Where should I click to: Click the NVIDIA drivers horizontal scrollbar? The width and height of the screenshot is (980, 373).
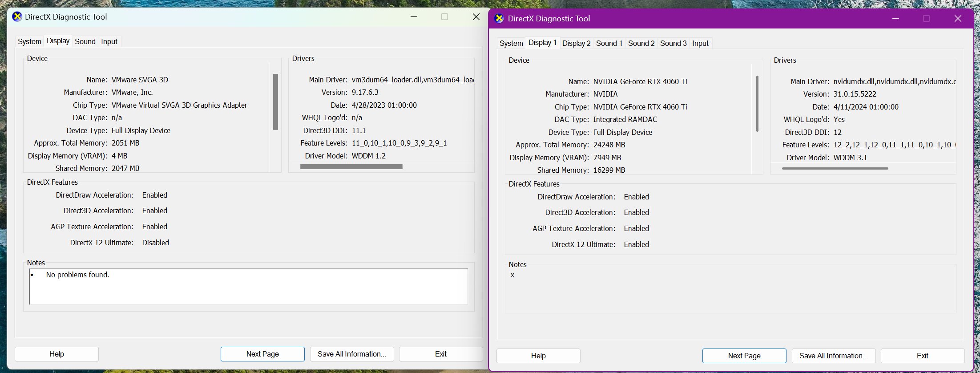835,168
